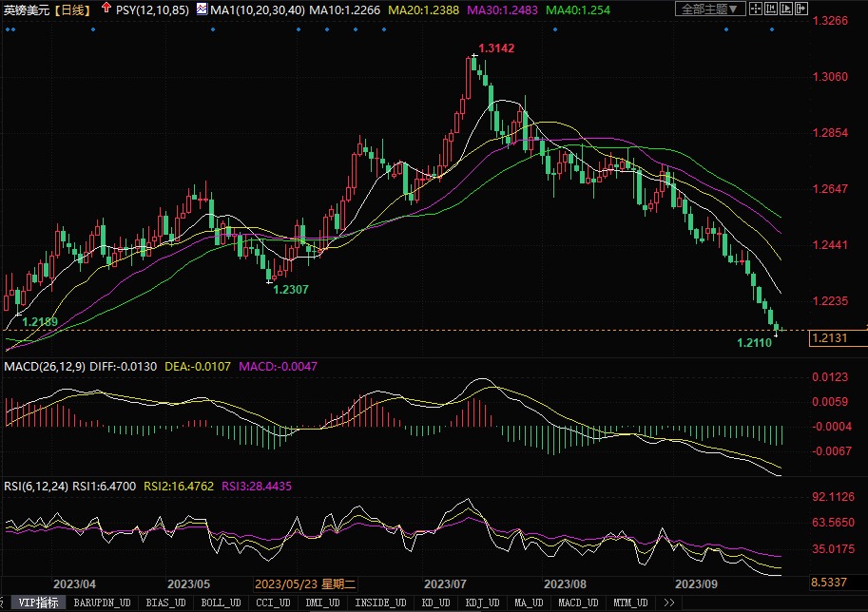868x612 pixels.
Task: Click the red up-arrow icon beside PSY
Action: pyautogui.click(x=106, y=9)
